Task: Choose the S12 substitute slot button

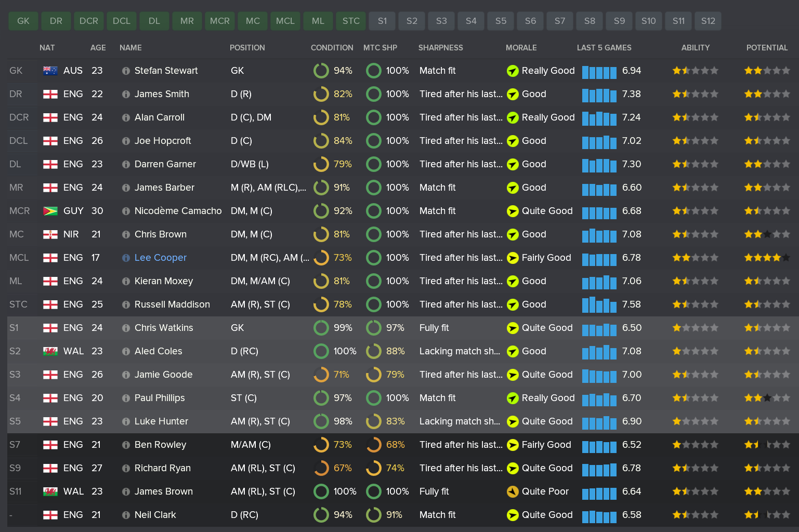Action: pos(708,21)
